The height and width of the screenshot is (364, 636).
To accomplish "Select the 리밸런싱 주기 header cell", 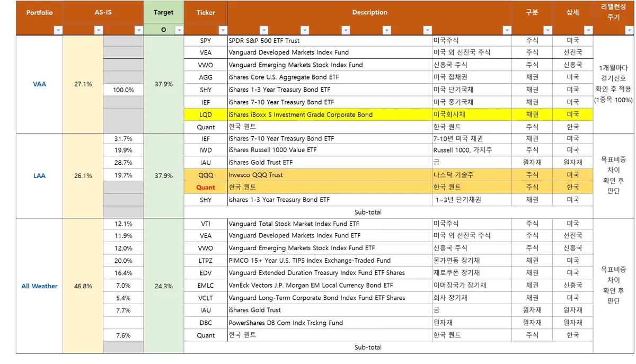I will coord(613,12).
